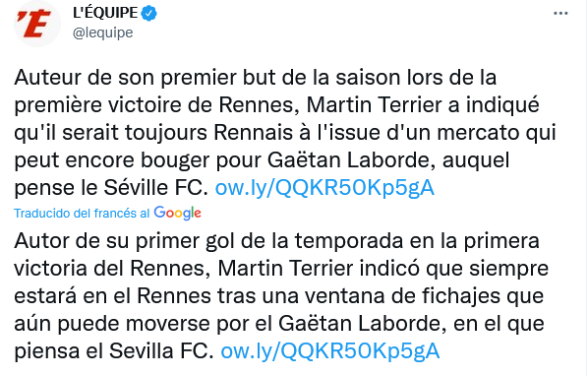The width and height of the screenshot is (588, 376).
Task: Open the L'ÉQUIPE display name profile
Action: [x=105, y=13]
